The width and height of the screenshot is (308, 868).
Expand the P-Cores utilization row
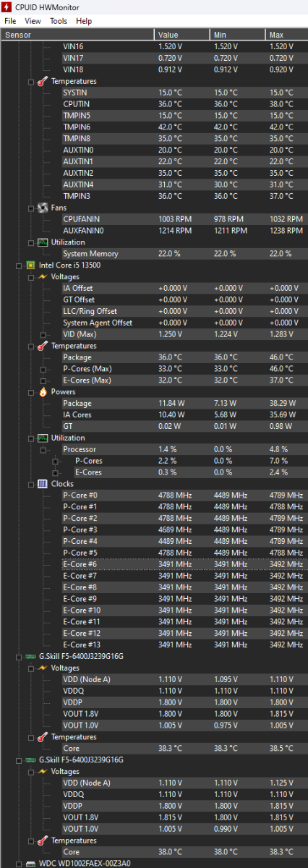(x=56, y=461)
